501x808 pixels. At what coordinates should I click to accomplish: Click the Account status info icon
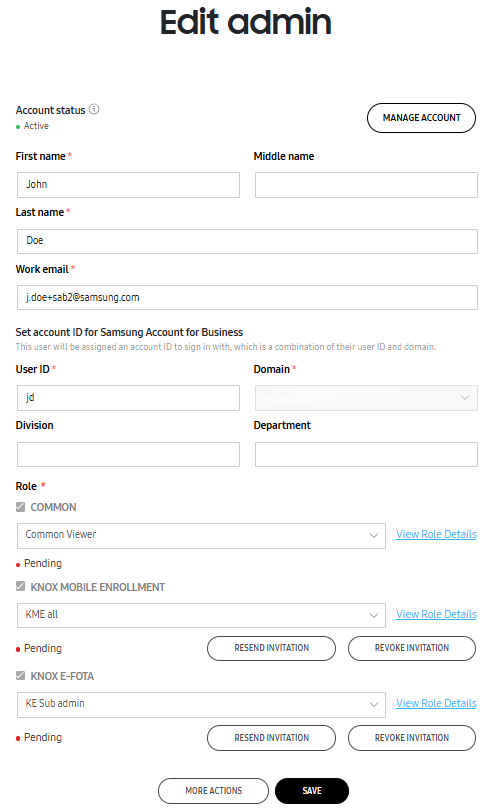(94, 109)
